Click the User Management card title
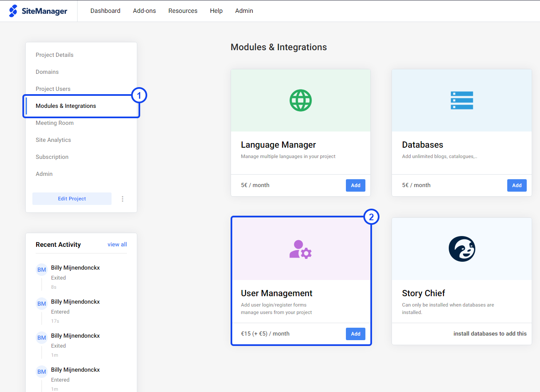 click(277, 293)
